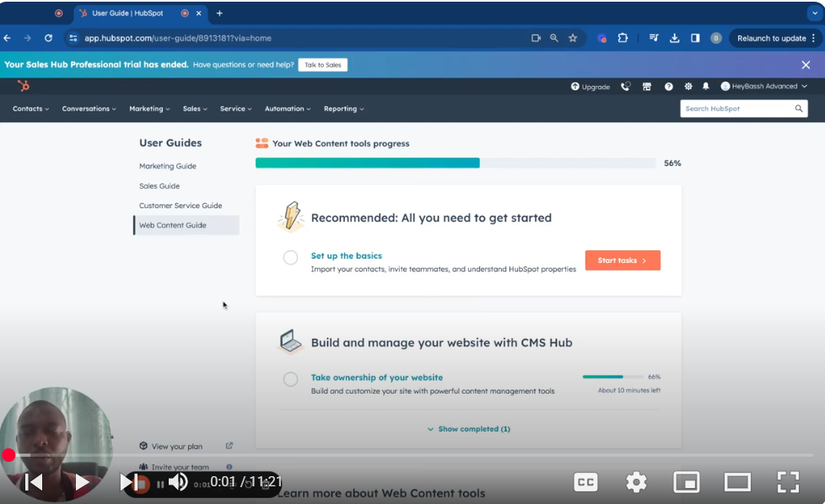Bookmark this page with star icon
The width and height of the screenshot is (825, 504).
[573, 38]
